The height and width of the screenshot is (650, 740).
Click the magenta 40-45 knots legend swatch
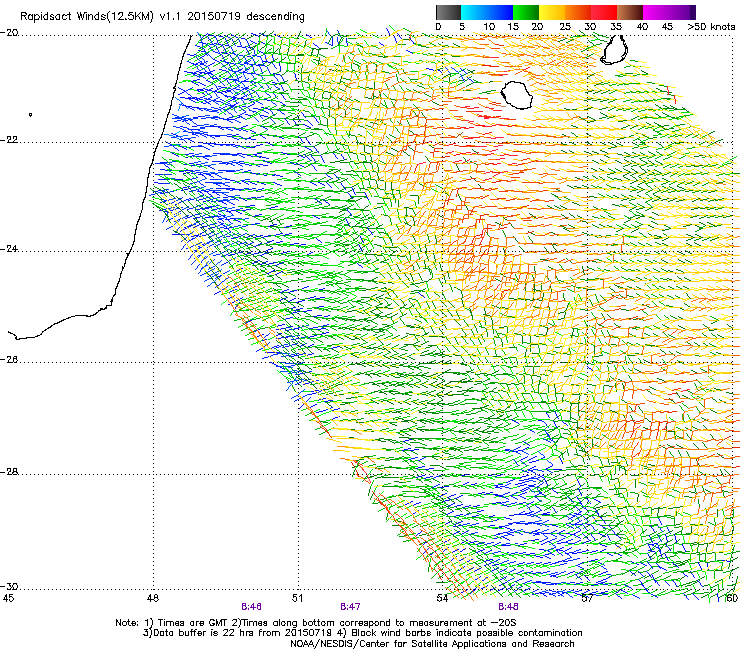[656, 12]
